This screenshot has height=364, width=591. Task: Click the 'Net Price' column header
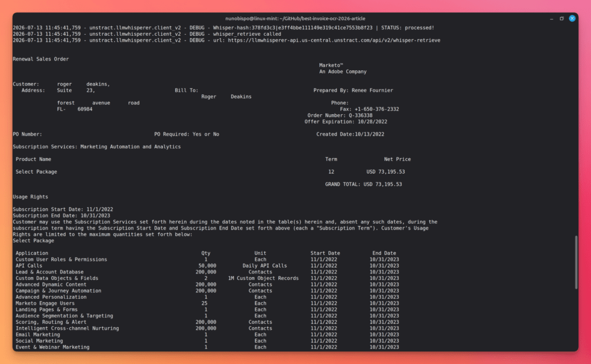pos(397,159)
